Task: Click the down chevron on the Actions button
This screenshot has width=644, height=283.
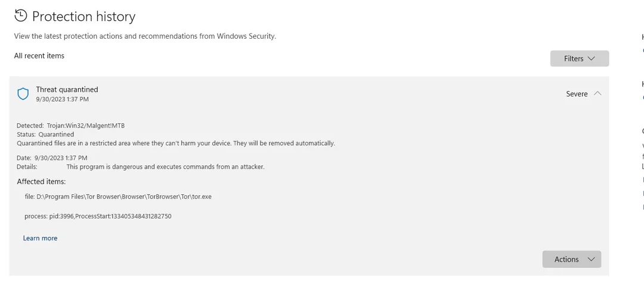Action: 592,259
